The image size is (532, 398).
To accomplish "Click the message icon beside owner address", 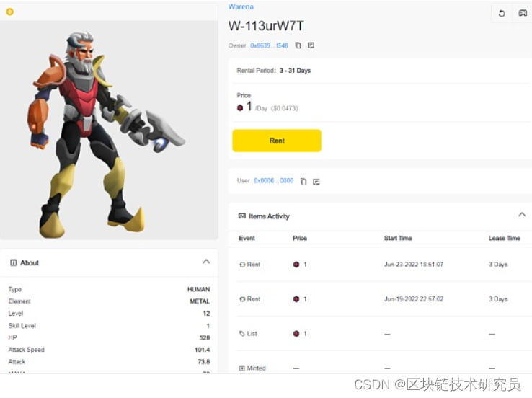I will pyautogui.click(x=311, y=45).
